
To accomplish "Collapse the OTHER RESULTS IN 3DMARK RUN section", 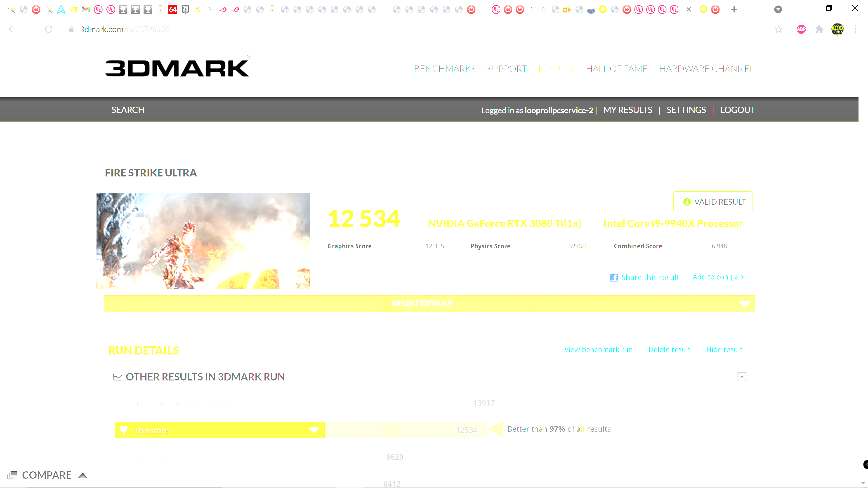I will coord(742,377).
